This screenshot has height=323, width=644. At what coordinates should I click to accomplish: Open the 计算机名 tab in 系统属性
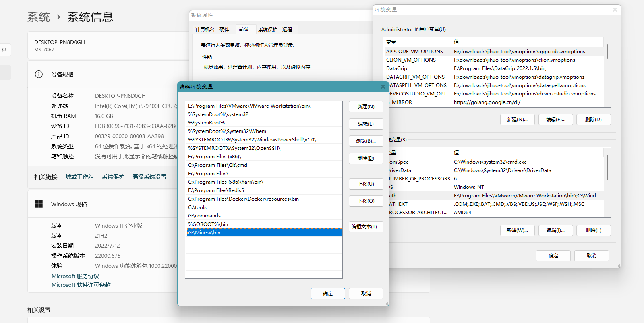(205, 29)
